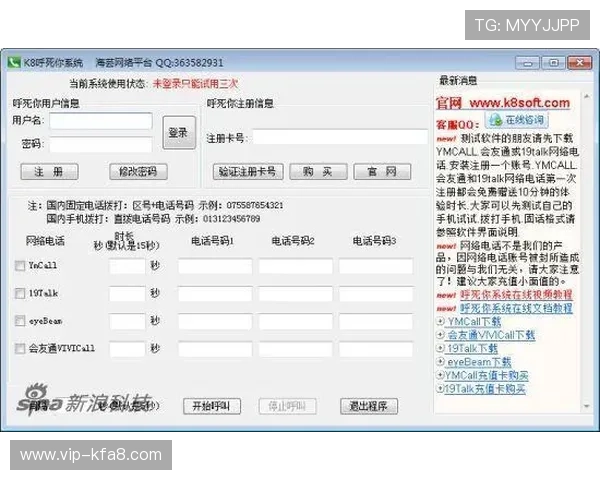Click YmCall 电话号码1 field
Image resolution: width=600 pixels, height=480 pixels.
215,266
